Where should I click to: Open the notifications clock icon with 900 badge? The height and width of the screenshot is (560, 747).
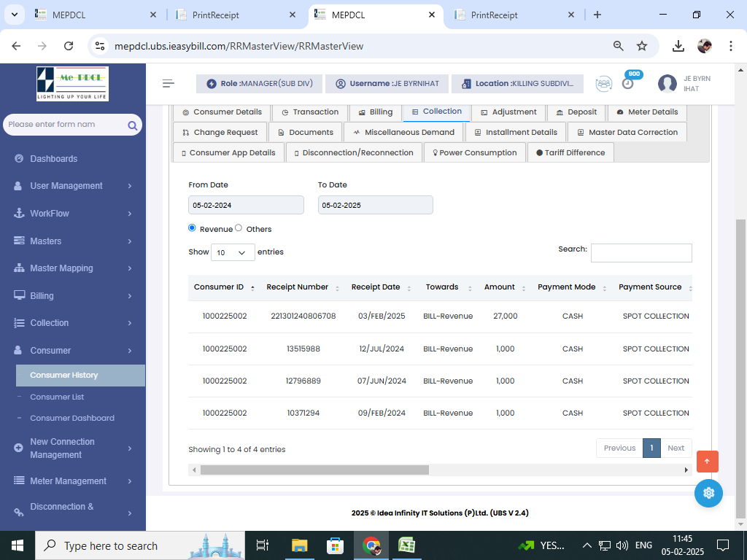628,83
